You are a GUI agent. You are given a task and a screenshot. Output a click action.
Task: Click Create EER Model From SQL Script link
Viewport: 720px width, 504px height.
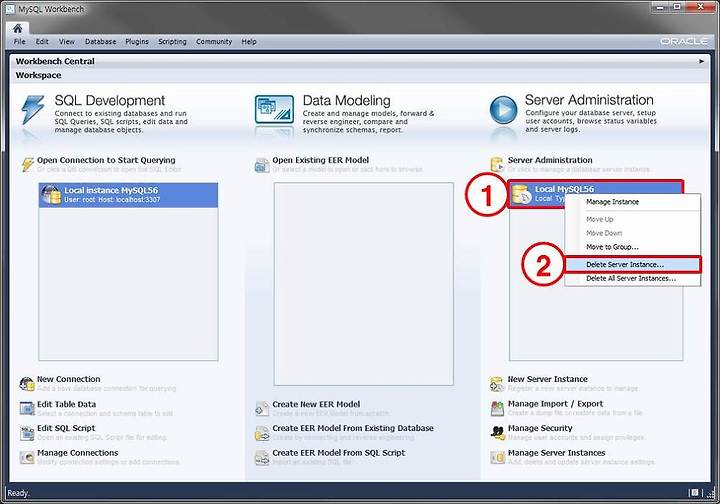[x=338, y=453]
